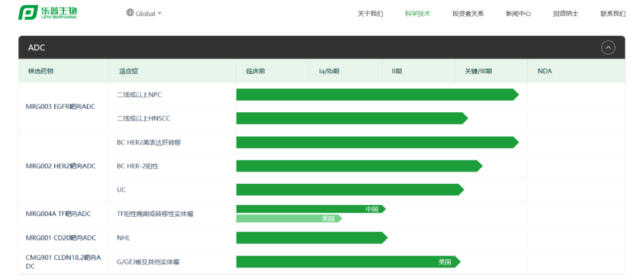Go to 投资者关系 page

(x=467, y=14)
